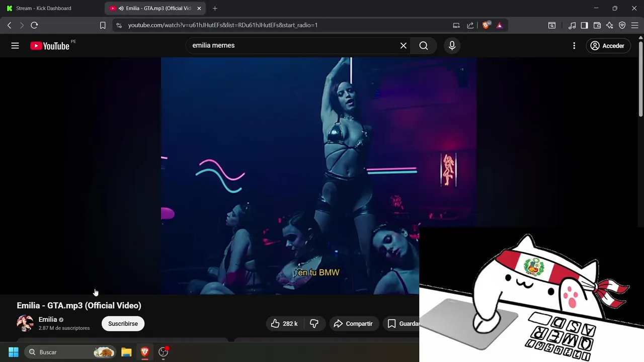Install app icon in address bar
Image resolution: width=644 pixels, height=362 pixels.
point(456,25)
